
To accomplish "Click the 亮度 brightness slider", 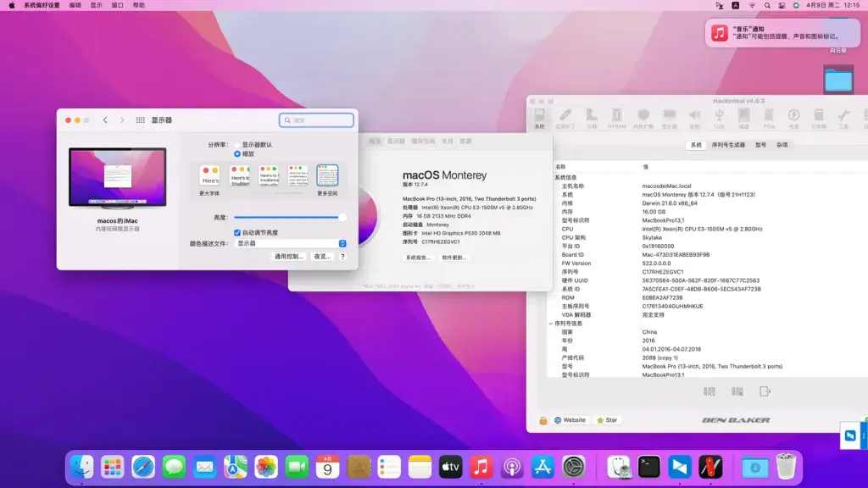I will [x=290, y=218].
